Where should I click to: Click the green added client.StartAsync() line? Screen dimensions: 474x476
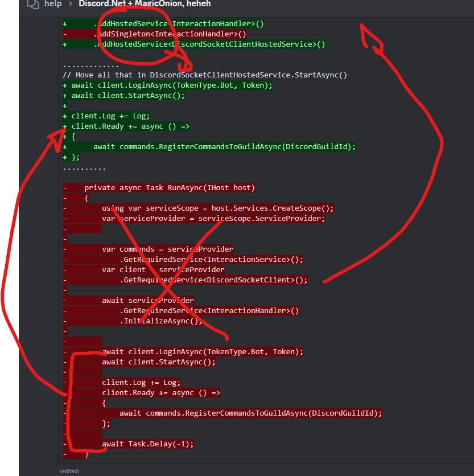pyautogui.click(x=123, y=96)
